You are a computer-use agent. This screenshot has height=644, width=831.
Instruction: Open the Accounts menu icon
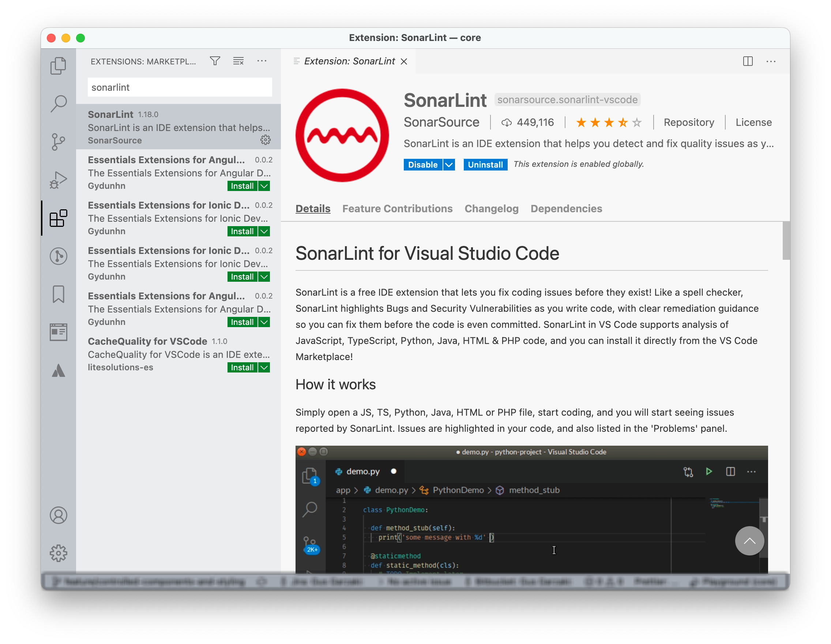[58, 515]
